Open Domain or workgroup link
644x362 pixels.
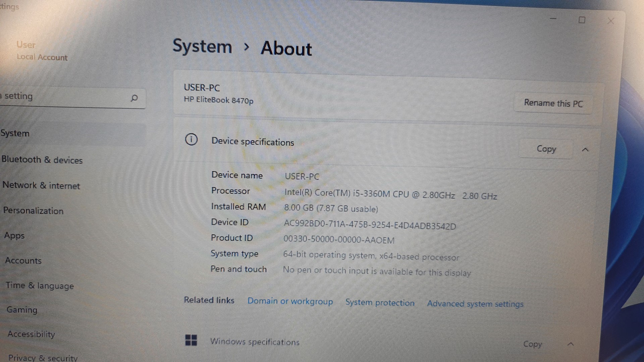(x=290, y=301)
